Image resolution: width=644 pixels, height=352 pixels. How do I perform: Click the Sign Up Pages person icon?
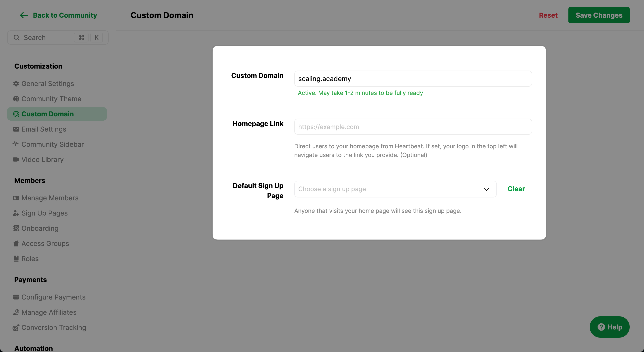16,213
